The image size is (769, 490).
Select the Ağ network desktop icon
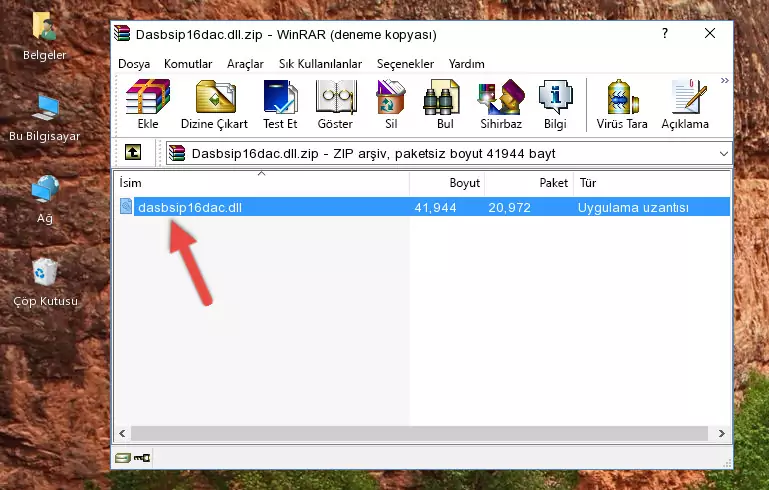pos(45,200)
